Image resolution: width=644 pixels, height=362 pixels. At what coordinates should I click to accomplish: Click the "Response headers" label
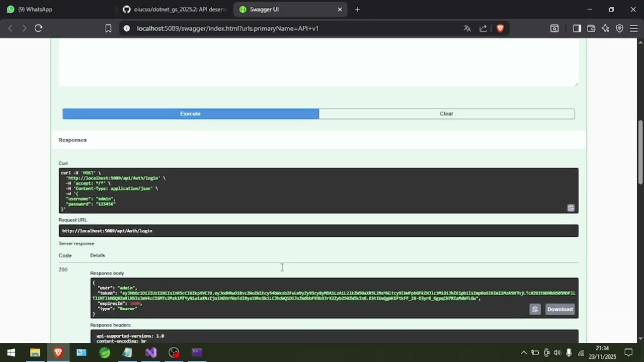[110, 325]
